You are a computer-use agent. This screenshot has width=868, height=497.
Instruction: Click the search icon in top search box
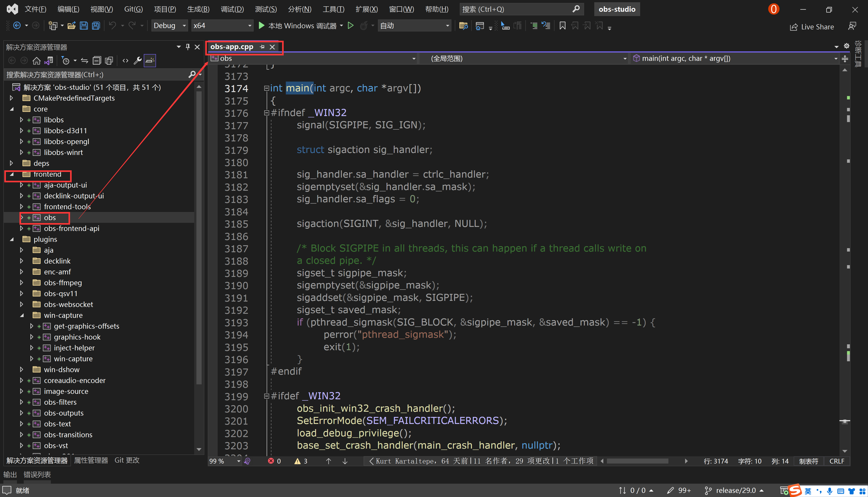576,9
